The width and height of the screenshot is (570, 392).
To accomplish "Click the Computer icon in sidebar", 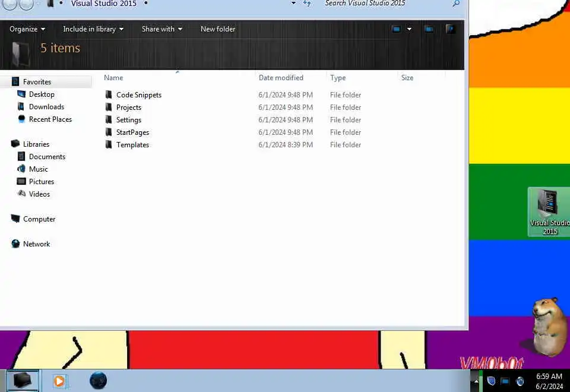I will [15, 219].
